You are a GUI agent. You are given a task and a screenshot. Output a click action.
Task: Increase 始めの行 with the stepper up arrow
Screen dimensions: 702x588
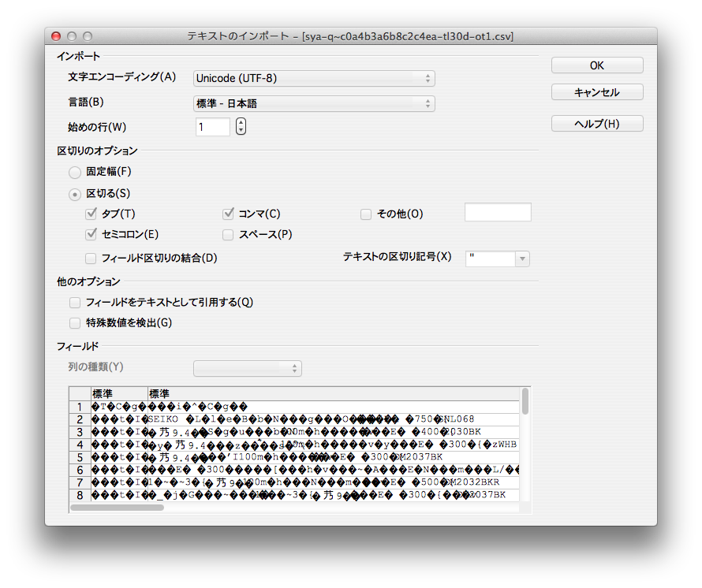241,122
